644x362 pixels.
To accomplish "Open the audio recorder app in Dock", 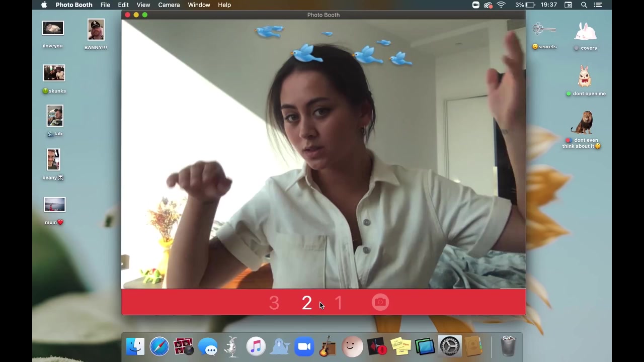I will (377, 346).
